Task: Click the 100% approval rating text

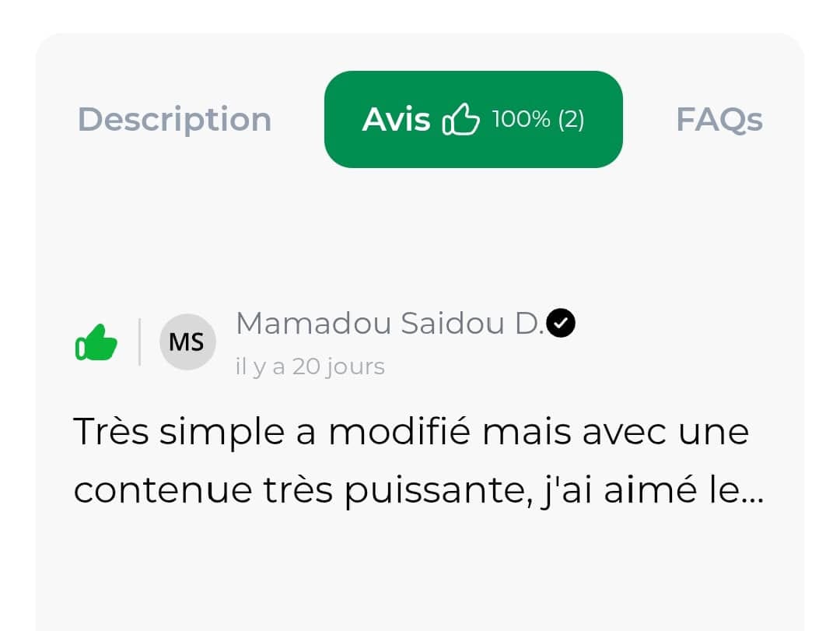Action: (521, 120)
